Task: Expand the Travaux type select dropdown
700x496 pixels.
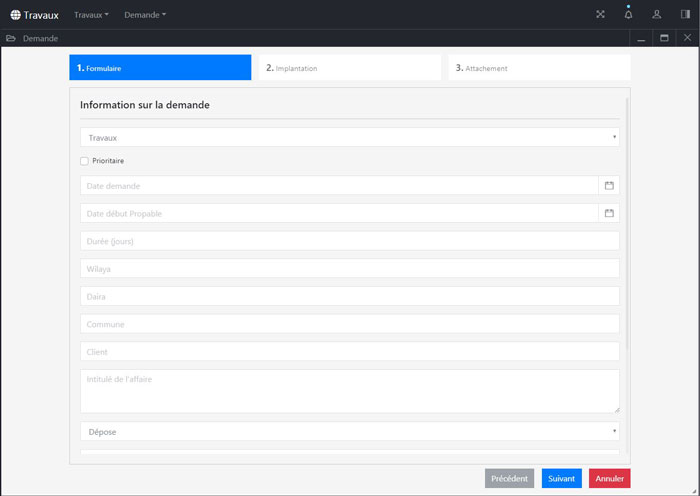Action: 349,138
